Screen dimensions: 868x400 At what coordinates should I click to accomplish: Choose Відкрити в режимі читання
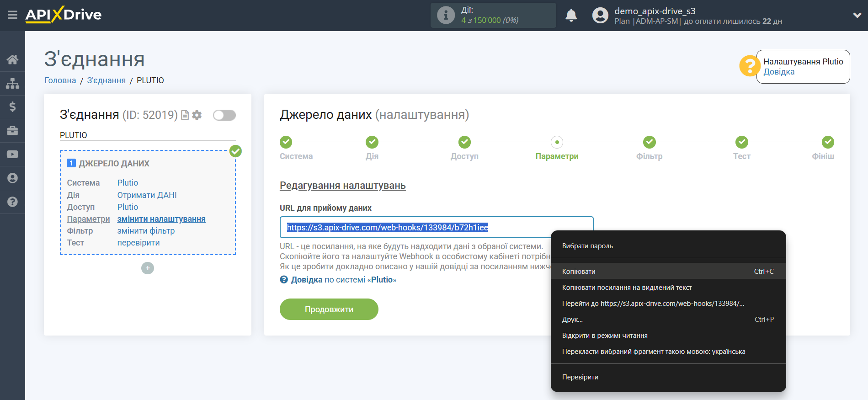pyautogui.click(x=668, y=336)
